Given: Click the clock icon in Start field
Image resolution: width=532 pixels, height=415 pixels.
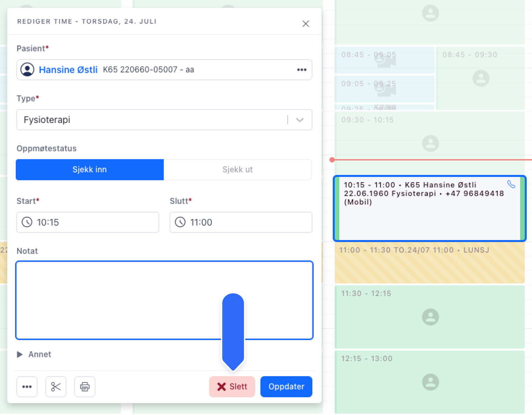Looking at the screenshot, I should (x=27, y=222).
